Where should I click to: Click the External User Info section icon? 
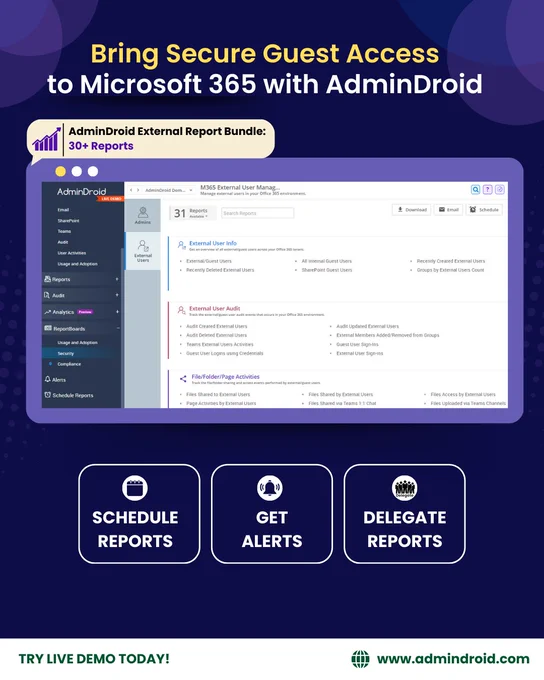coord(181,245)
